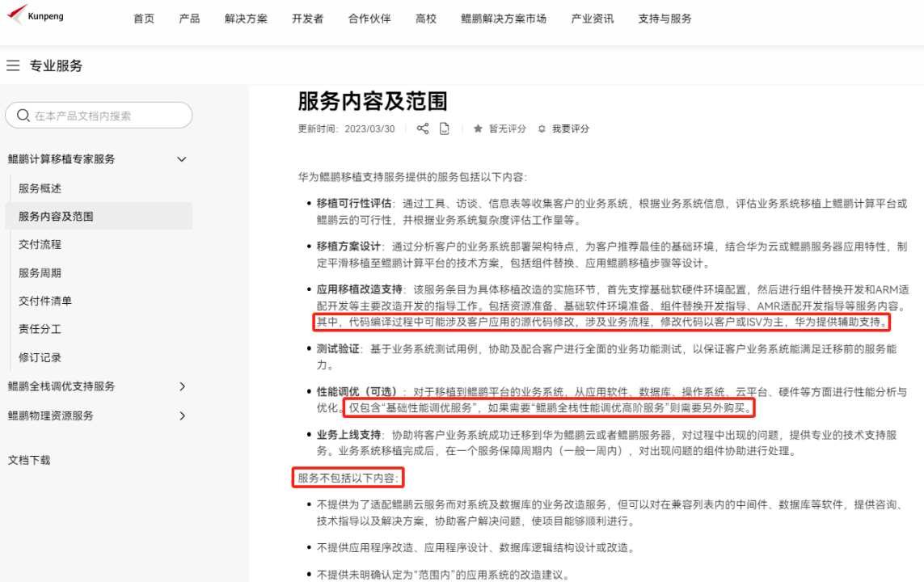Click the 服务不包括以下内容 text
This screenshot has width=924, height=582.
click(348, 478)
